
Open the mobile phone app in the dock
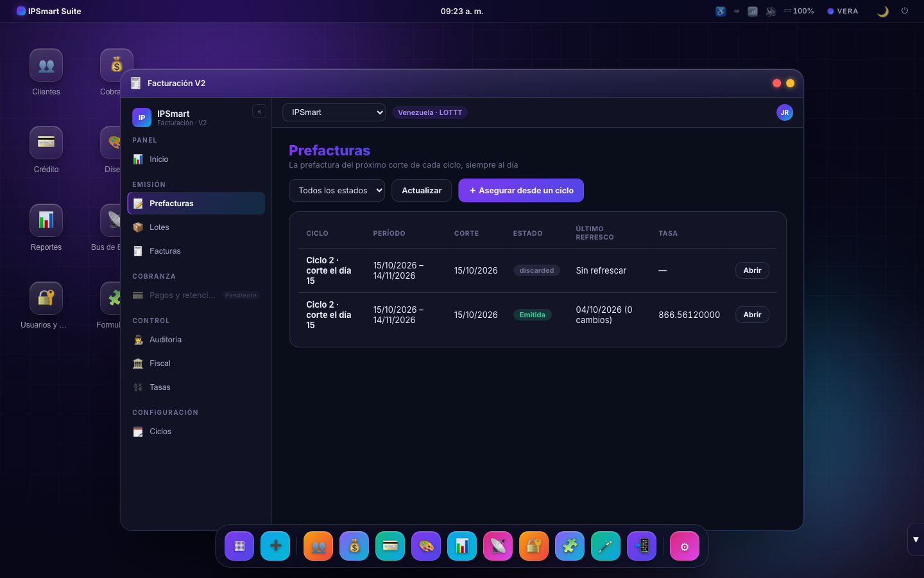coord(642,546)
